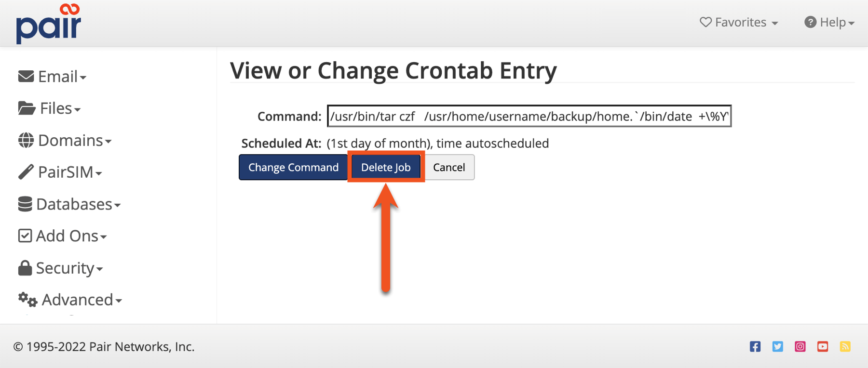The image size is (868, 368).
Task: Click the Security lock icon
Action: 25,268
